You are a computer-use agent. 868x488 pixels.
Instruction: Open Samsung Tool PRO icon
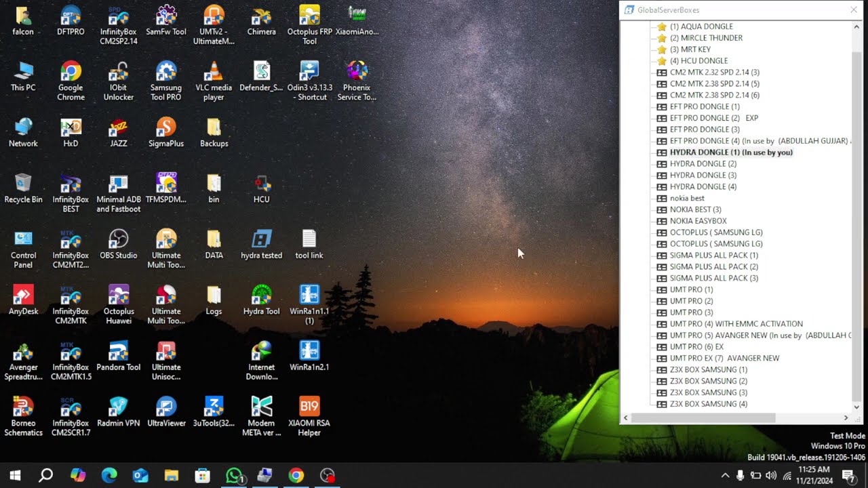(166, 81)
